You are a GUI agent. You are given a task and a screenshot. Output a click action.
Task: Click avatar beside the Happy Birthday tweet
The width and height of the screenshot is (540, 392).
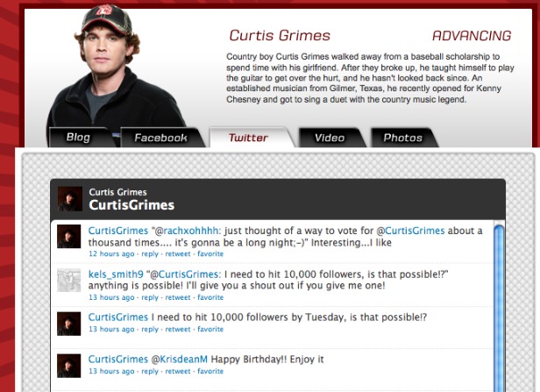point(69,365)
